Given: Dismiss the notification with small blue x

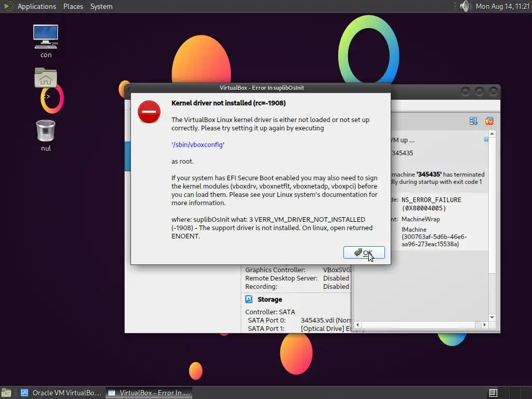Looking at the screenshot, I should tap(486, 139).
